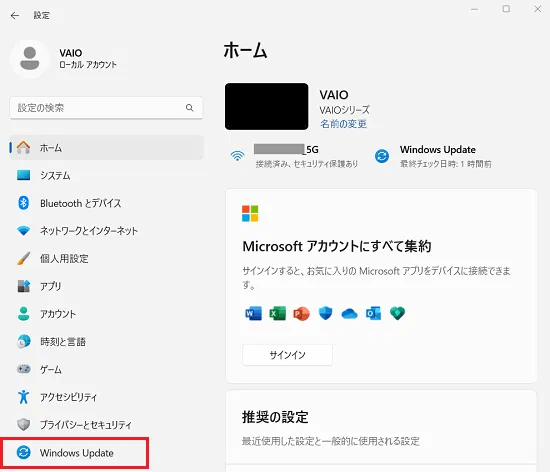Screen dimensions: 550x472
Task: Go to Bluetooth とデバイス
Action: coord(107,203)
